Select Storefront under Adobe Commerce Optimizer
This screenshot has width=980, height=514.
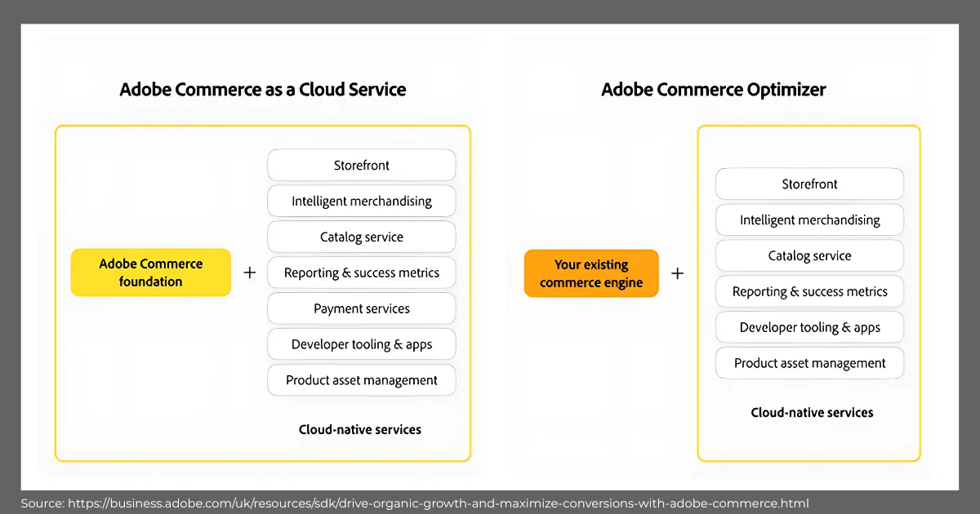click(810, 184)
